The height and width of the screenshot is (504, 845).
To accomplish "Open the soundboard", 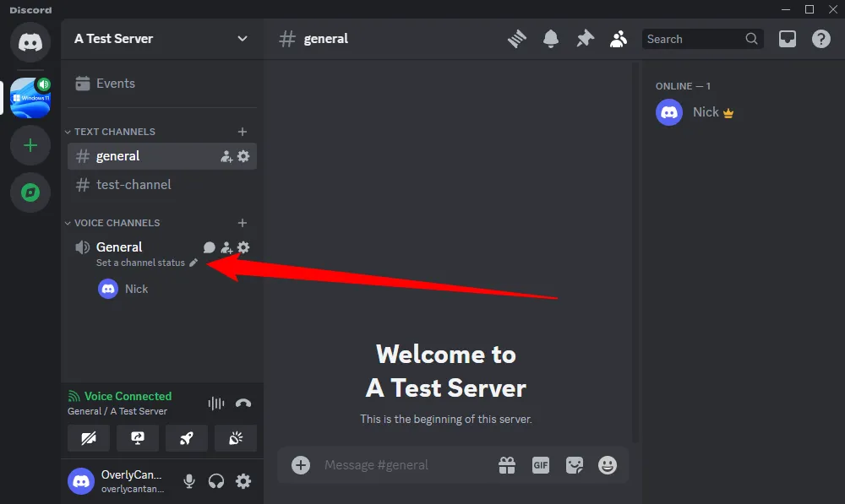I will 236,438.
